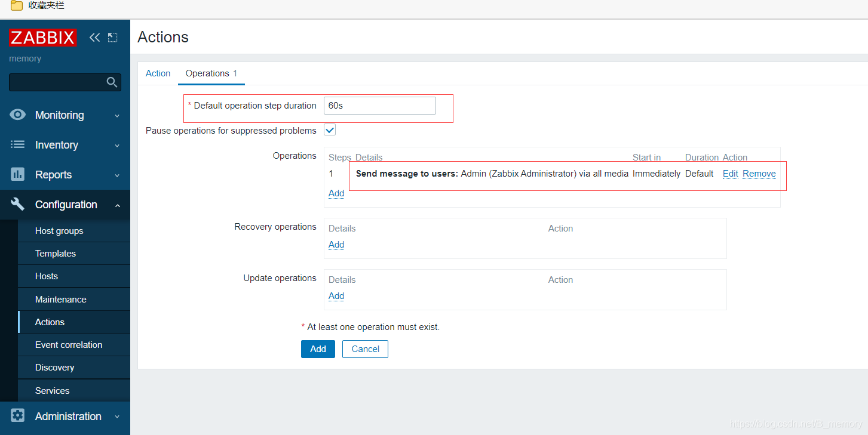Click the Administration gear icon

pos(18,416)
